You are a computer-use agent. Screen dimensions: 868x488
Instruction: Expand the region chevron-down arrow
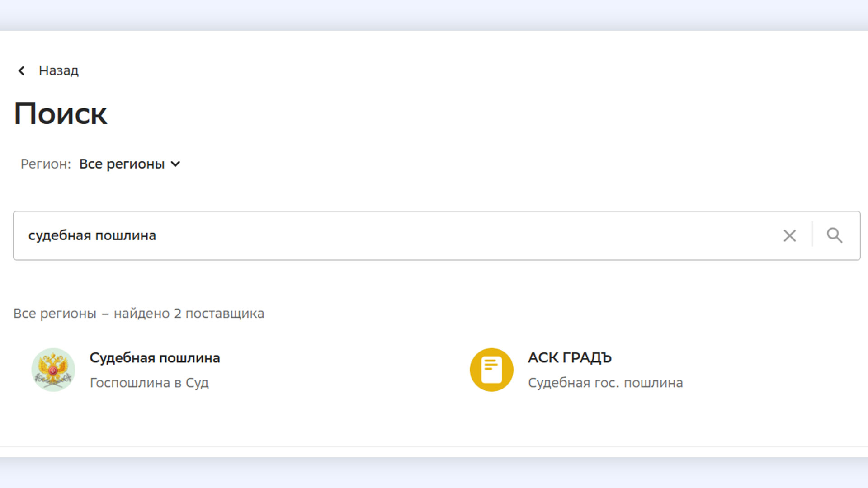pos(175,164)
